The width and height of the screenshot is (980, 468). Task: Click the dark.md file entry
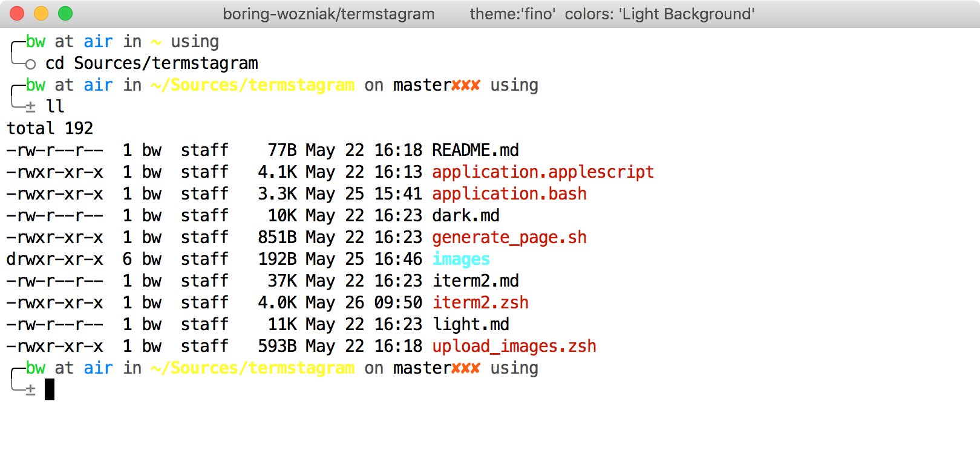point(466,215)
